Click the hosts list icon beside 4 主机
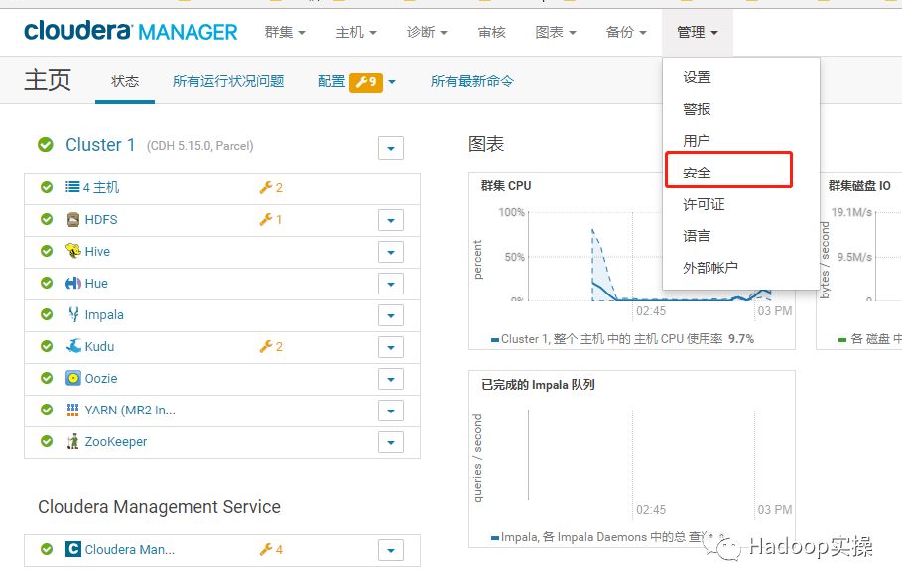The width and height of the screenshot is (902, 588). pos(72,187)
